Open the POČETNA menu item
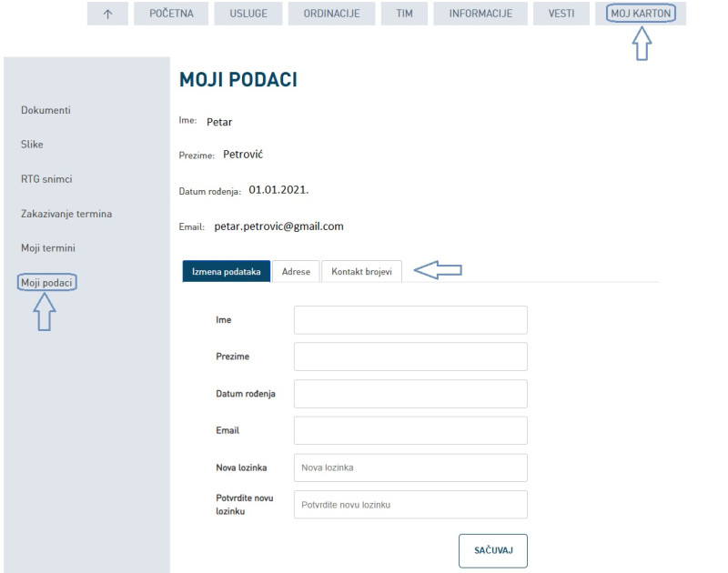This screenshot has width=728, height=573. point(172,14)
